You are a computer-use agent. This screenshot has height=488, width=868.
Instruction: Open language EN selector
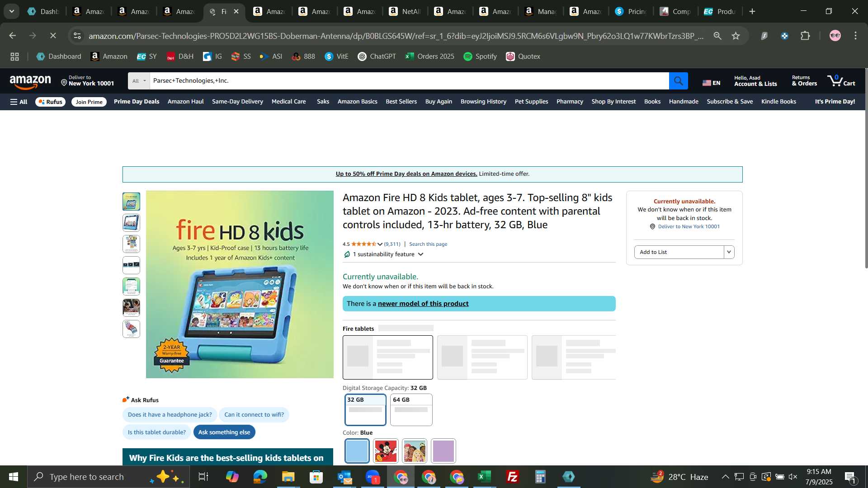pyautogui.click(x=712, y=83)
